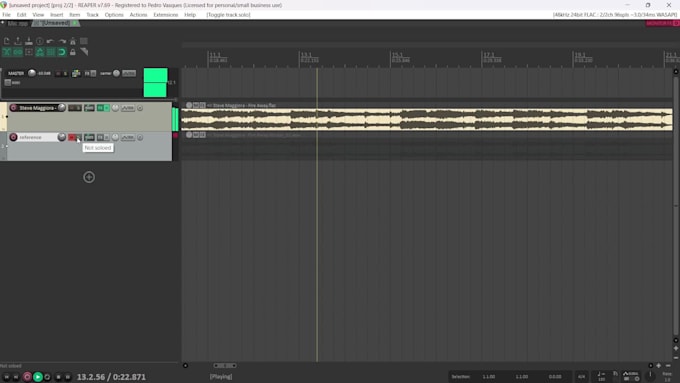Toggle item grouping in the toolbar
The height and width of the screenshot is (383, 680).
tap(18, 52)
